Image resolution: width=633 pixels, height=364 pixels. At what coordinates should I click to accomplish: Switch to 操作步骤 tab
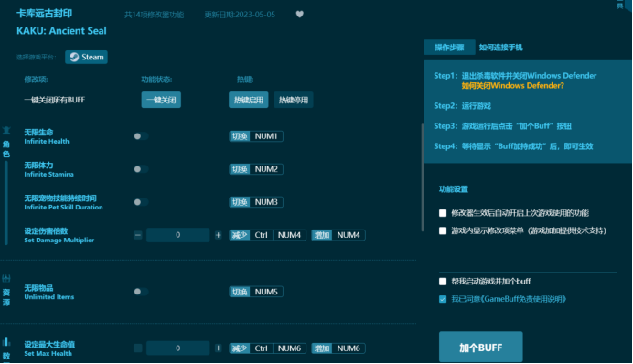(449, 48)
